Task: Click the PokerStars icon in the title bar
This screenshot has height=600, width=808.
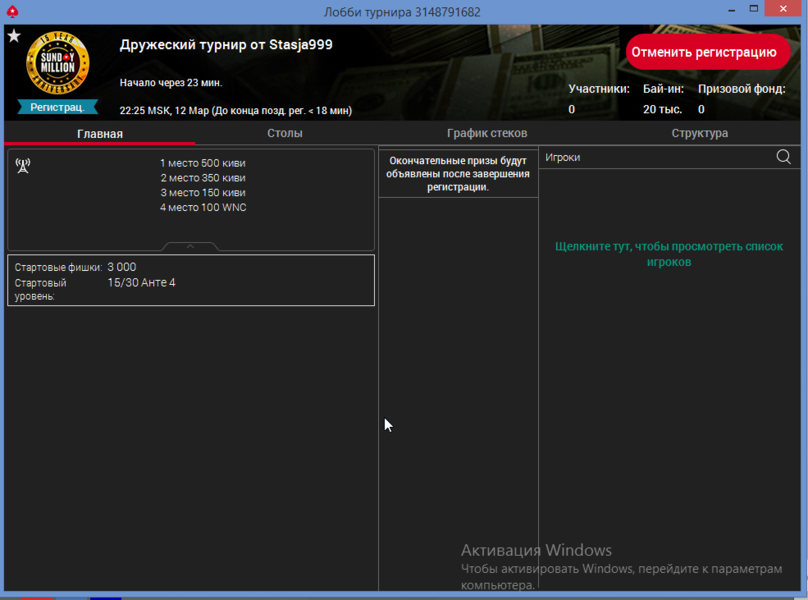Action: coord(11,11)
